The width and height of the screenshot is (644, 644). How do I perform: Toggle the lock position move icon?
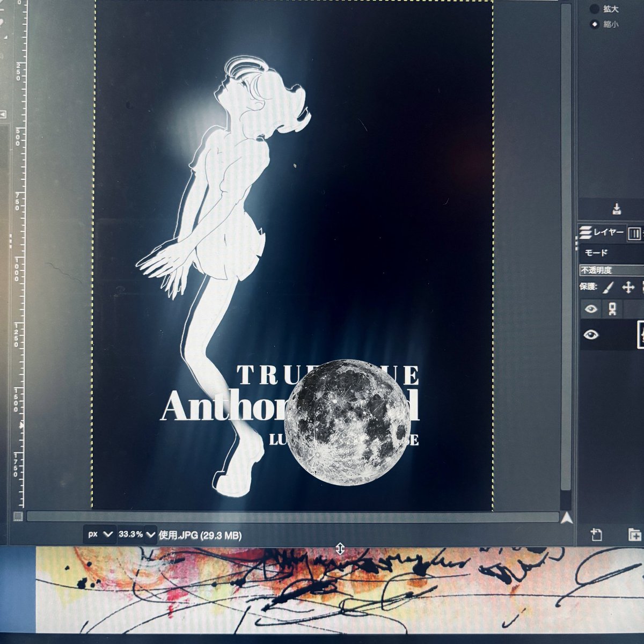point(628,288)
